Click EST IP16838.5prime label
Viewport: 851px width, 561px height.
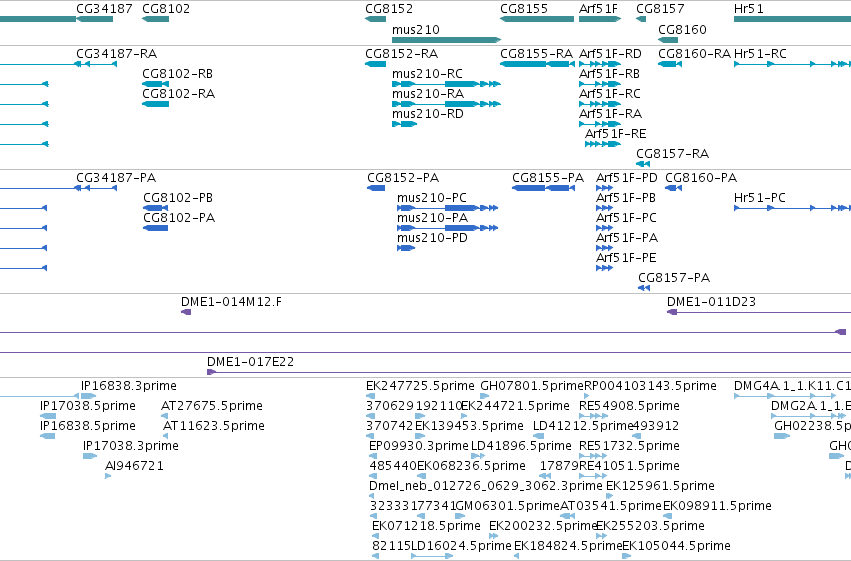click(88, 426)
